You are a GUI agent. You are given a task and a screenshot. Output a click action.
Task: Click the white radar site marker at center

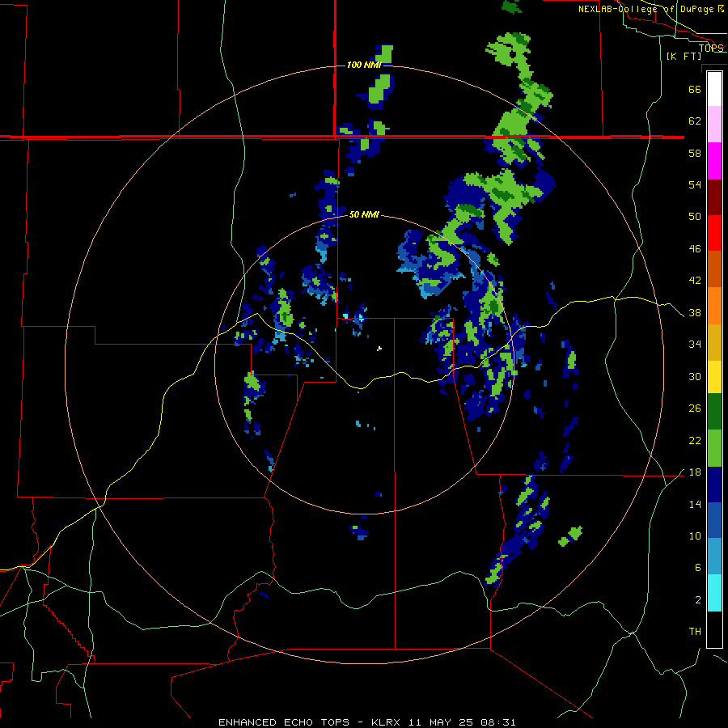point(379,348)
